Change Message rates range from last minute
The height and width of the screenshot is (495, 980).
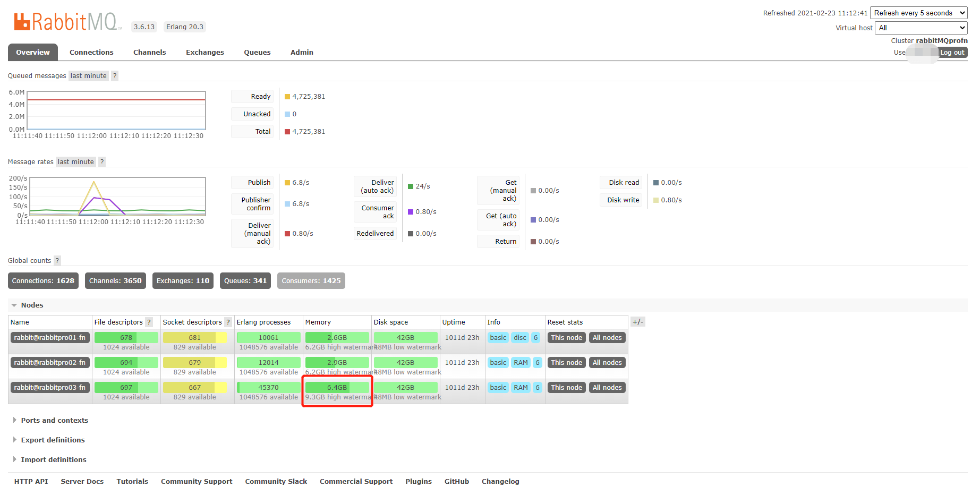coord(76,162)
